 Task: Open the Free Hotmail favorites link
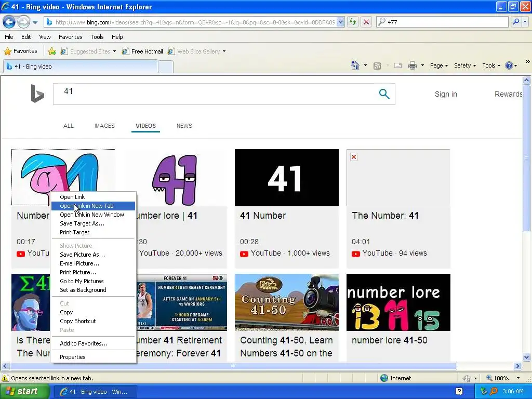(x=142, y=51)
